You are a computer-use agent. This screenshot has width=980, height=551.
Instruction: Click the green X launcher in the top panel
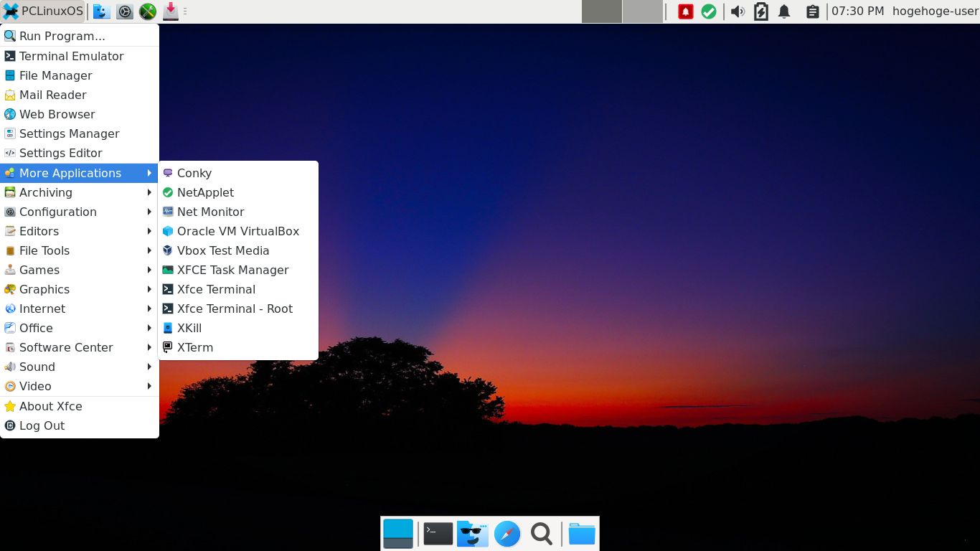[148, 11]
